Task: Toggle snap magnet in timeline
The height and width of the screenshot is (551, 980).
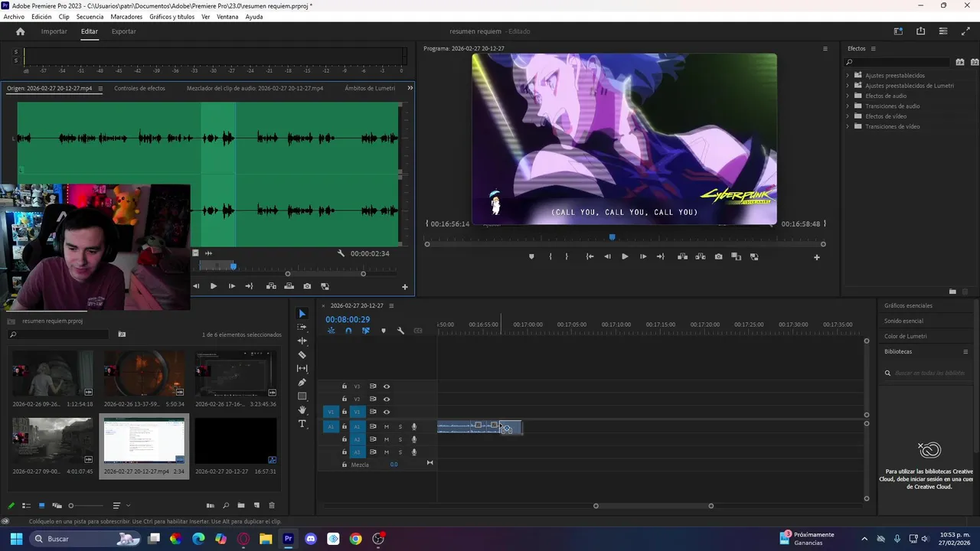Action: [348, 331]
